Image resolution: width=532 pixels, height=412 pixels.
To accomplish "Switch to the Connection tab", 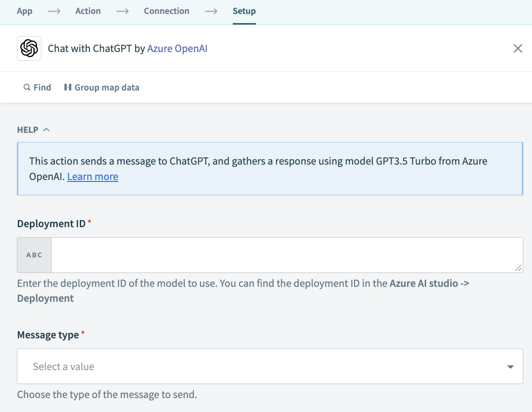I will pos(166,11).
